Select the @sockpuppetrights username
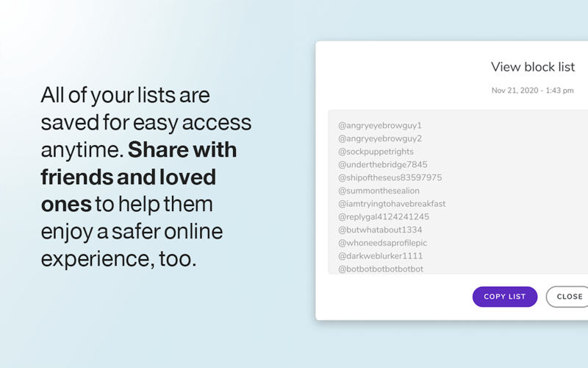Viewport: 588px width, 368px height. pos(376,152)
